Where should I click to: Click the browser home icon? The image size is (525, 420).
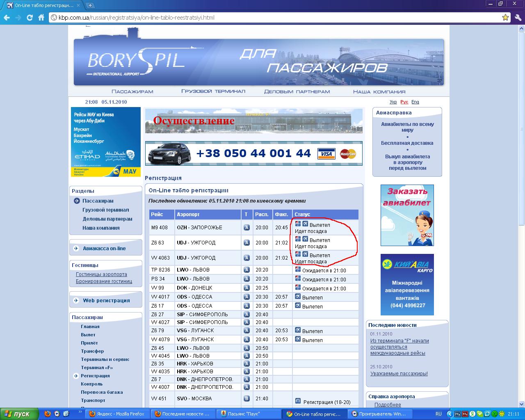pyautogui.click(x=41, y=18)
